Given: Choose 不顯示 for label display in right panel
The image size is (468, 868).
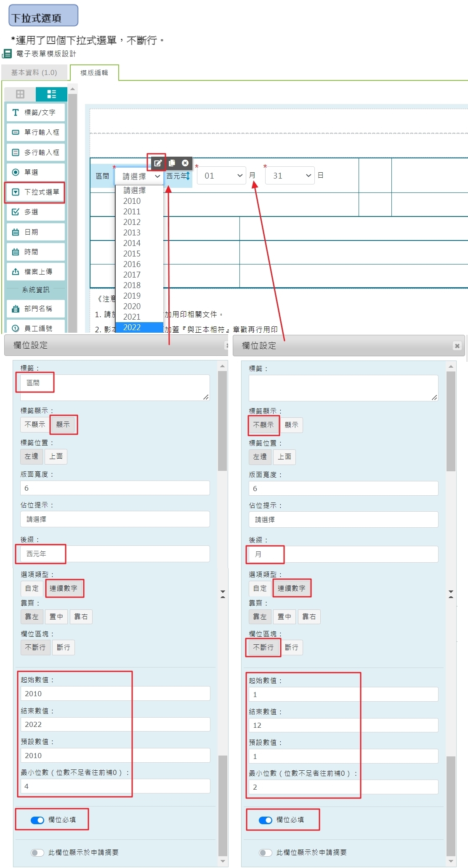Looking at the screenshot, I should point(263,425).
